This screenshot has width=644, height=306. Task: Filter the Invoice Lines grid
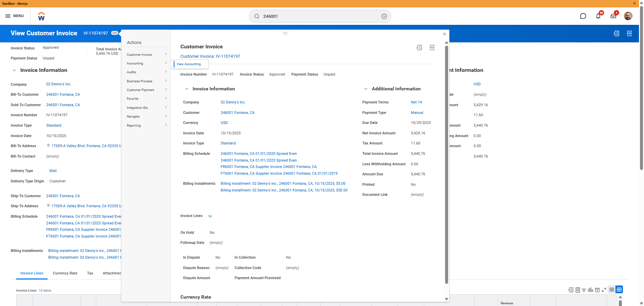pyautogui.click(x=584, y=290)
